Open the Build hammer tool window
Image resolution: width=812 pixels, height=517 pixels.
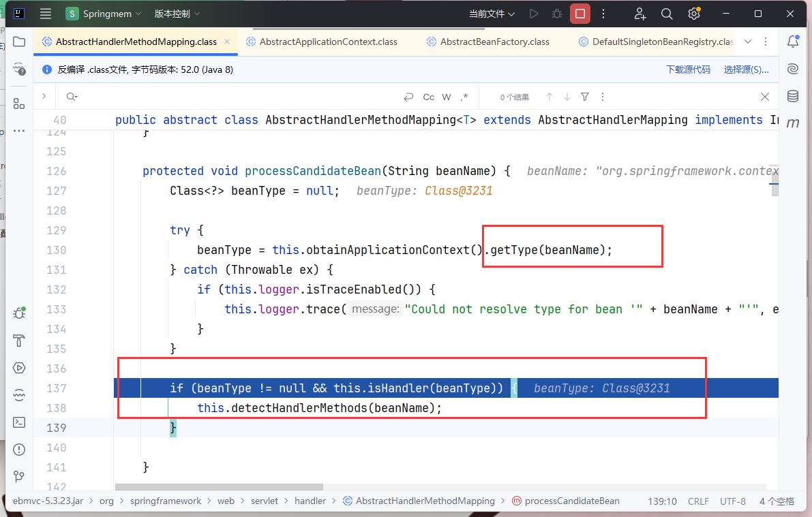(19, 341)
